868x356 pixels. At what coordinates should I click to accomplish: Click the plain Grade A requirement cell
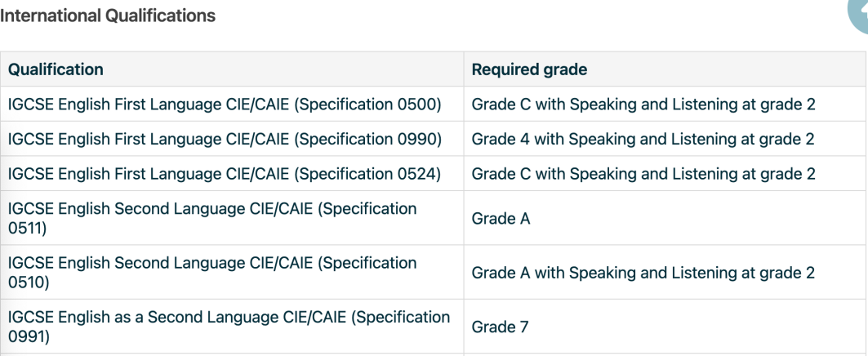[665, 218]
